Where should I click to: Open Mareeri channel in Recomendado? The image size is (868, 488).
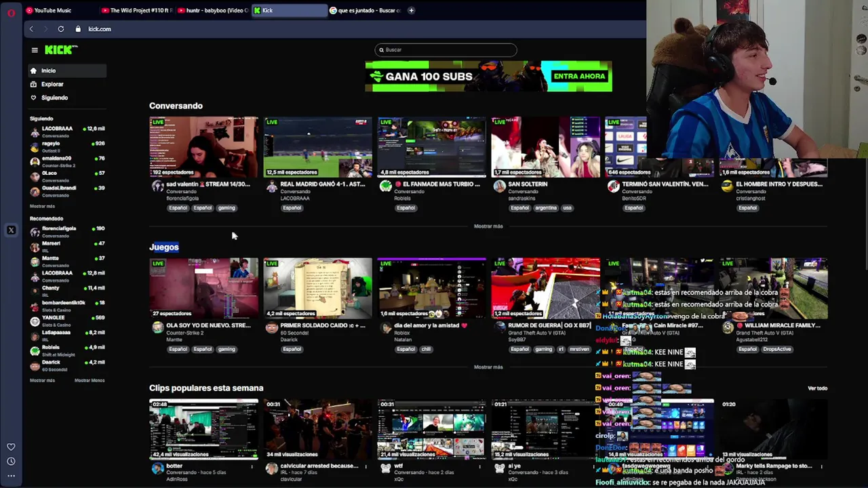pyautogui.click(x=67, y=246)
